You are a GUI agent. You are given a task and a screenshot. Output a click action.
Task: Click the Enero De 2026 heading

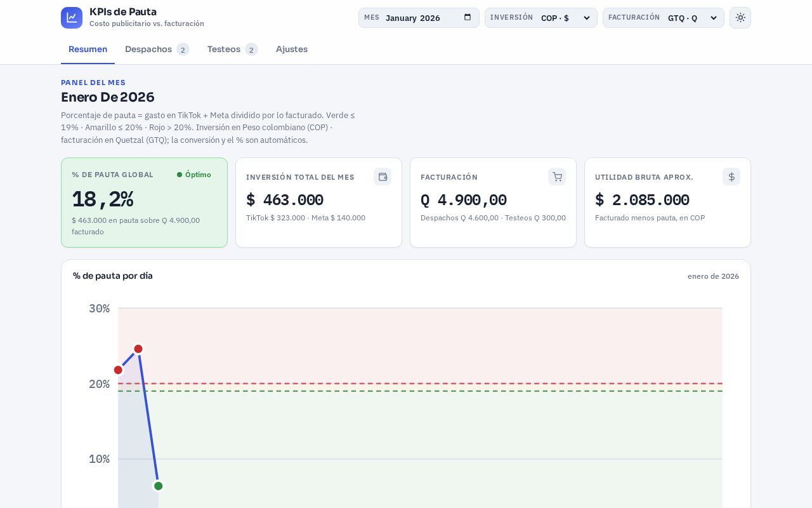108,97
